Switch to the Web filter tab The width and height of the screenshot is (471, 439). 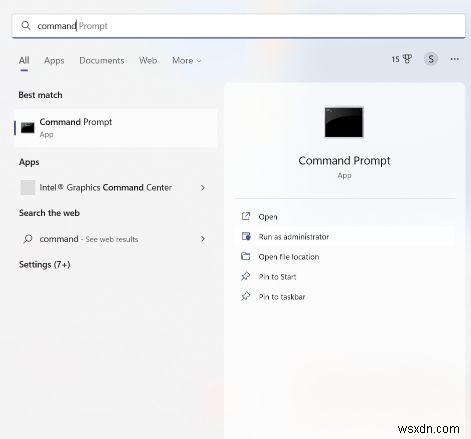(x=148, y=61)
